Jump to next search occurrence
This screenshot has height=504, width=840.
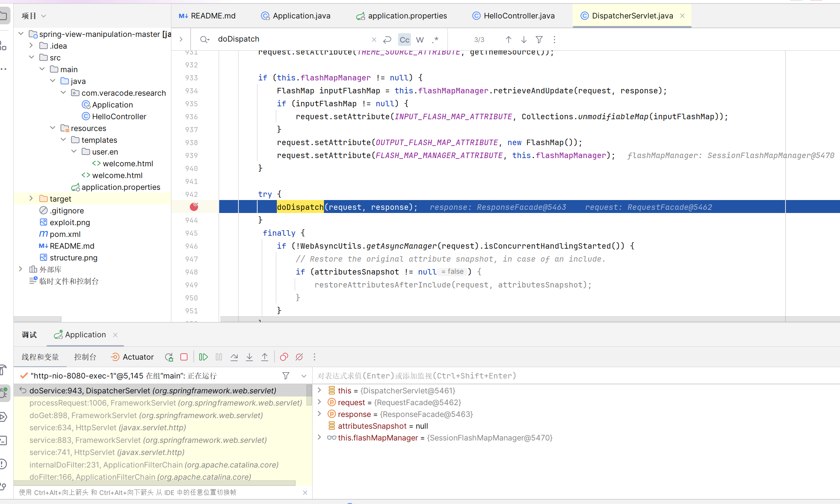tap(524, 40)
